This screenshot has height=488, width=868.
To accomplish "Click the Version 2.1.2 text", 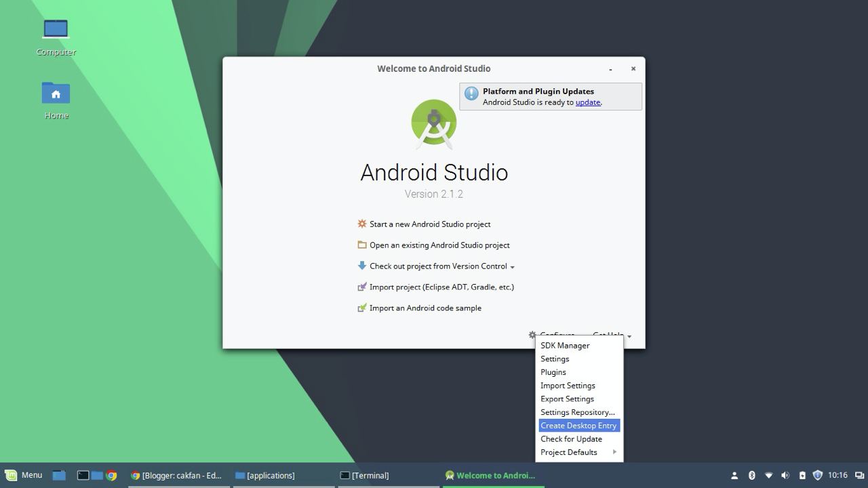I will tap(434, 194).
